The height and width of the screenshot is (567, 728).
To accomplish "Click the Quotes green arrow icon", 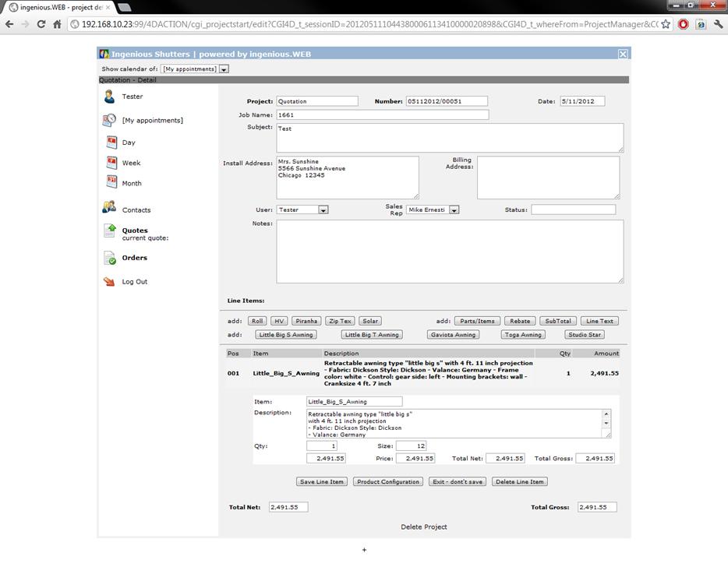I will click(110, 231).
